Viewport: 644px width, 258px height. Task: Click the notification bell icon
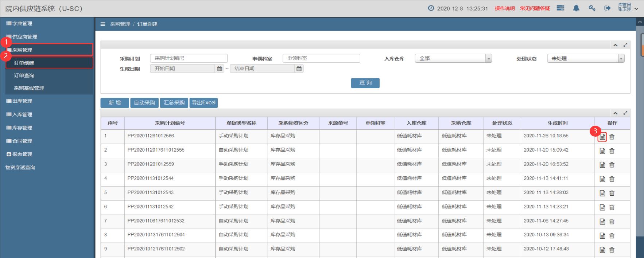(x=576, y=8)
